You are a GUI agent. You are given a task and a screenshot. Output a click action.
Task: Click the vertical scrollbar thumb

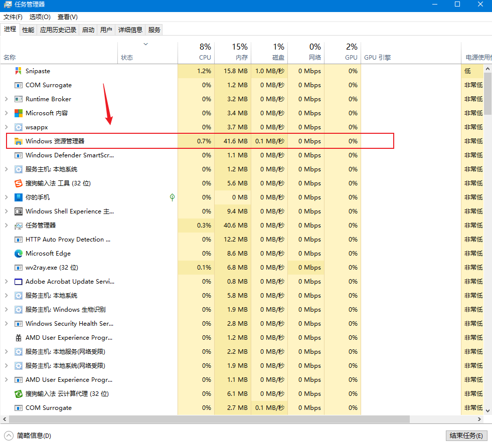click(487, 94)
